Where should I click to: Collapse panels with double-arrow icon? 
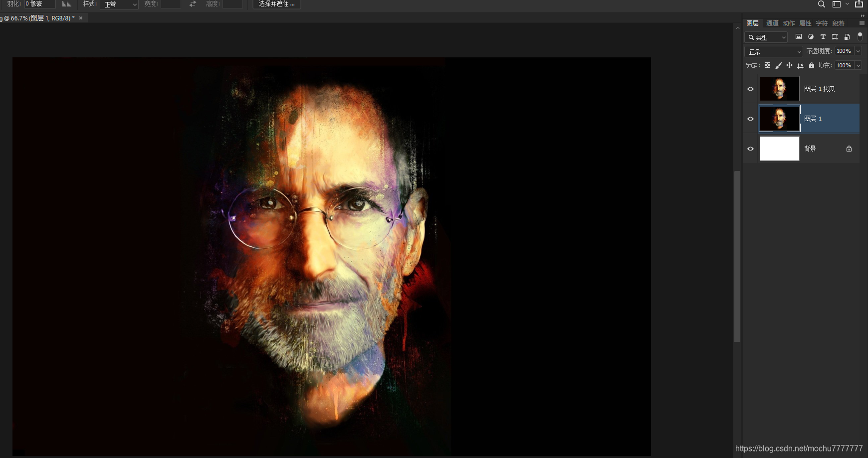pos(863,15)
